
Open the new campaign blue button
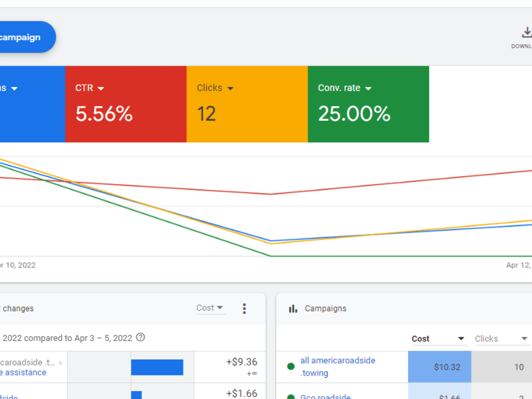point(27,37)
